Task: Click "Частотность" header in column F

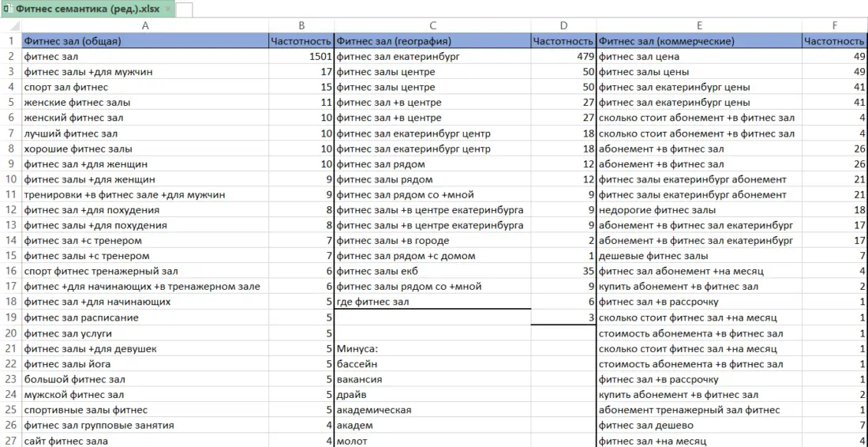Action: pyautogui.click(x=836, y=41)
